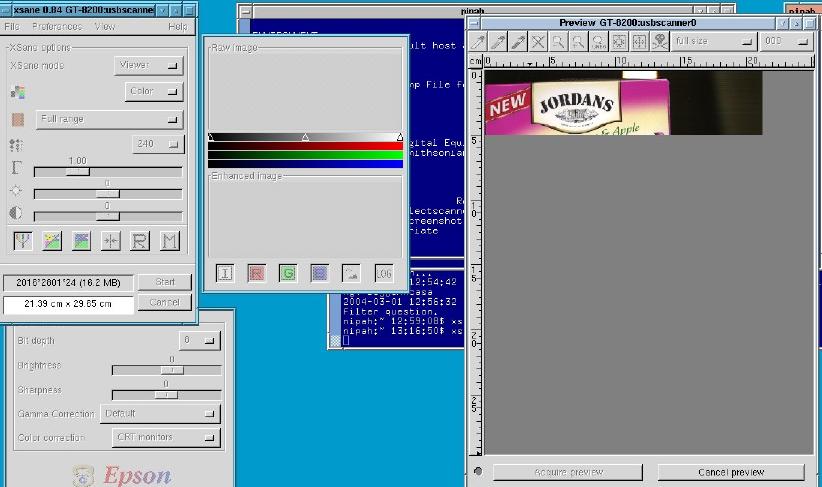This screenshot has width=822, height=487.
Task: Click the store enhancement M icon
Action: (x=170, y=240)
